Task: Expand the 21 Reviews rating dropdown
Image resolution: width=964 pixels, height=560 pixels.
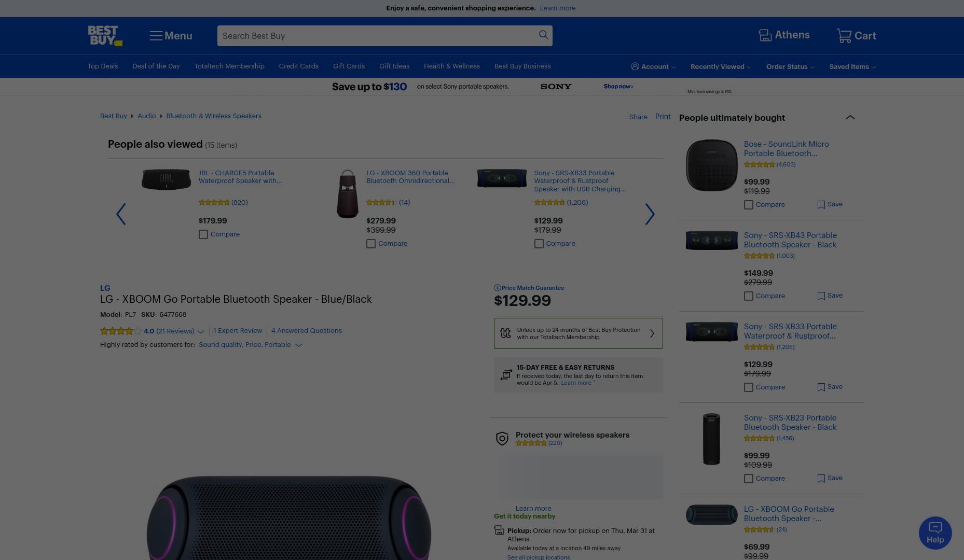Action: coord(201,331)
